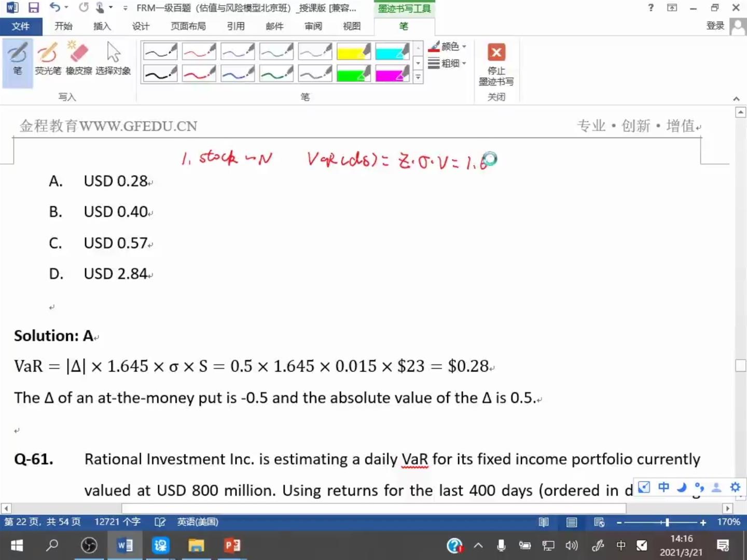Switch to the 页面布局 Page Layout tab

point(188,26)
